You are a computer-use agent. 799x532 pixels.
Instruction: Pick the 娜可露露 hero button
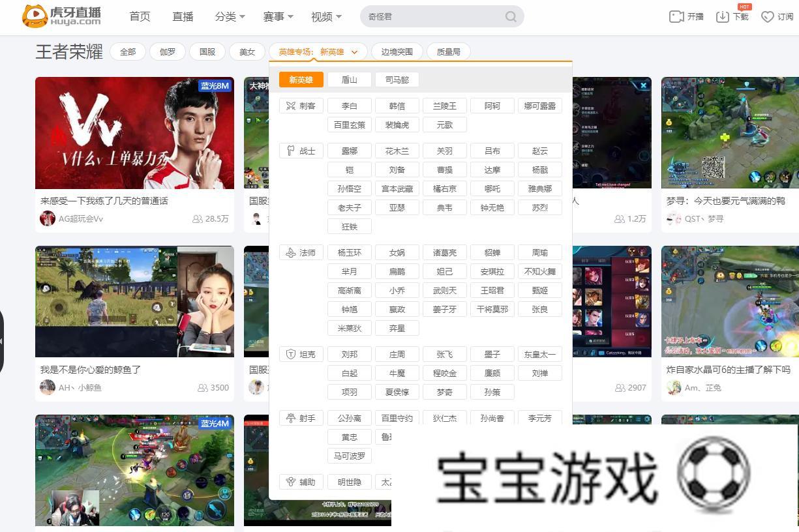coord(540,106)
